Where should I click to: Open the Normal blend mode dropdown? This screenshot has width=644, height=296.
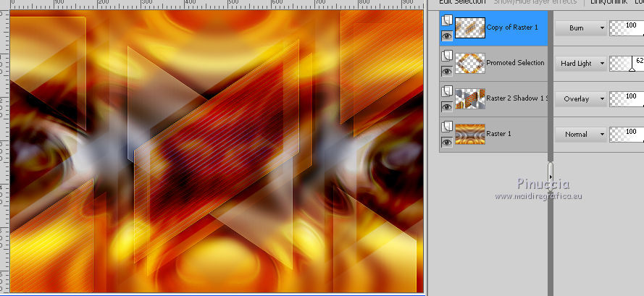[581, 134]
